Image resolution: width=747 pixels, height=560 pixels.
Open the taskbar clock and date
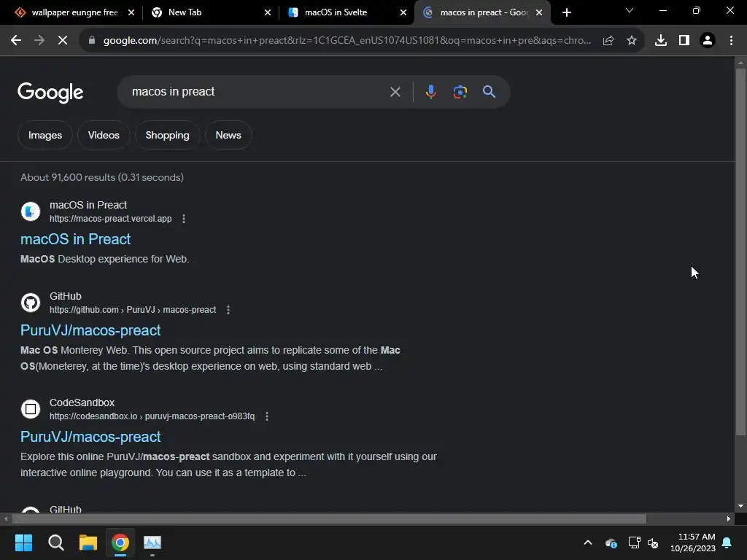point(693,542)
